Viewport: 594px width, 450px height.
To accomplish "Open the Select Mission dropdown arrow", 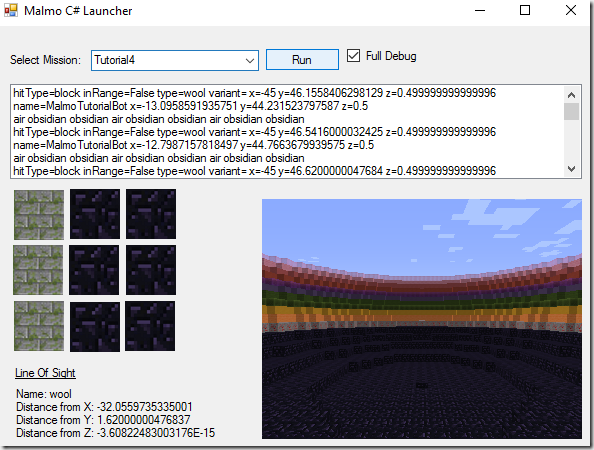I will click(x=250, y=61).
